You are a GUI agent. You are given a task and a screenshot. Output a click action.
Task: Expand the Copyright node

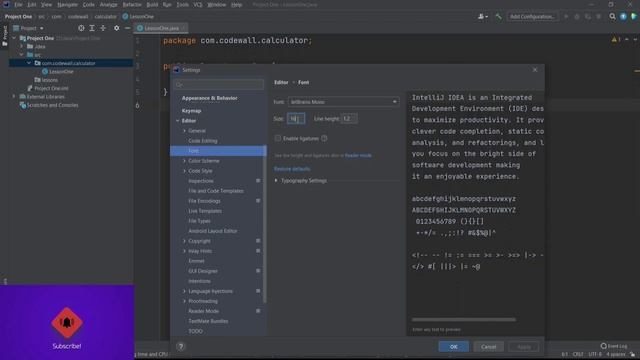point(184,241)
